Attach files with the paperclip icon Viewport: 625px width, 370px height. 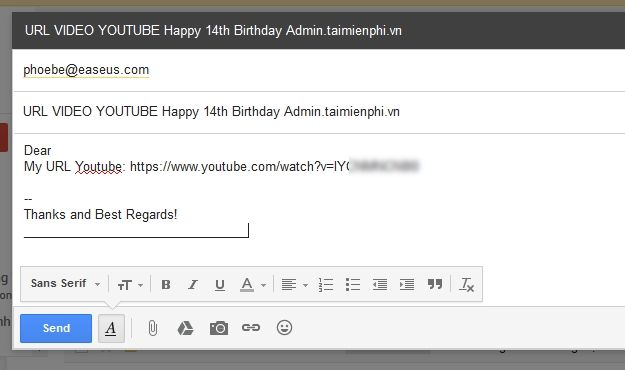(x=153, y=328)
